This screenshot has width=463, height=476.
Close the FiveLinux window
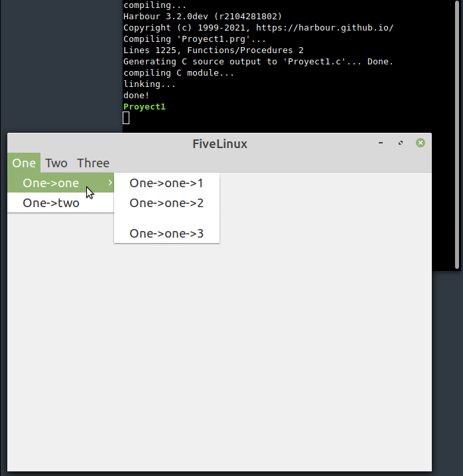point(421,143)
